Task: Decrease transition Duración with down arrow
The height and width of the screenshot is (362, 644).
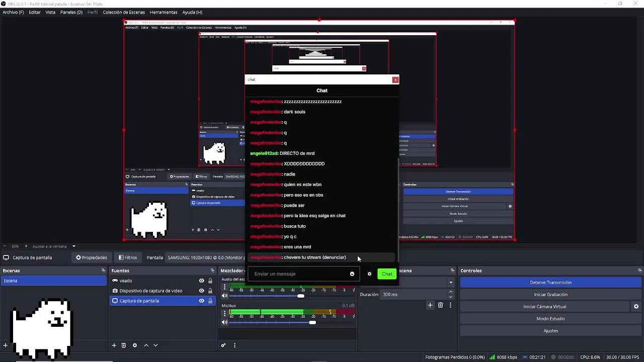Action: point(450,297)
